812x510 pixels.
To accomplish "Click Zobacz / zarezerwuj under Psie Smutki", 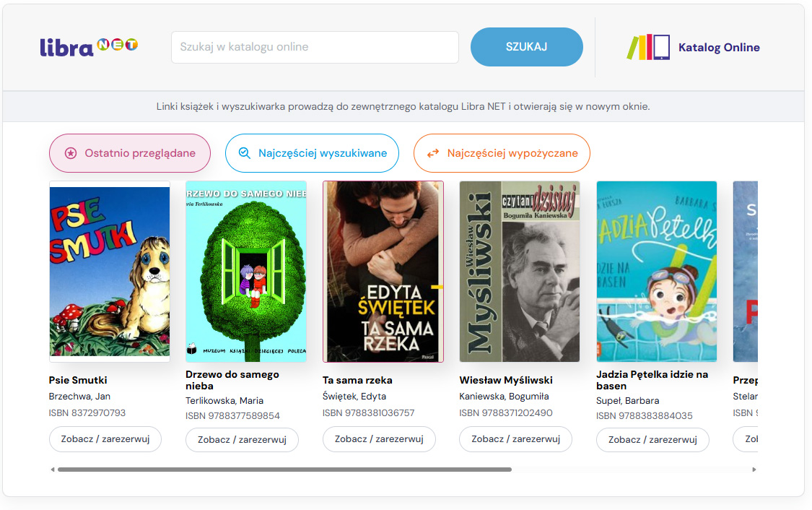I will pos(105,439).
